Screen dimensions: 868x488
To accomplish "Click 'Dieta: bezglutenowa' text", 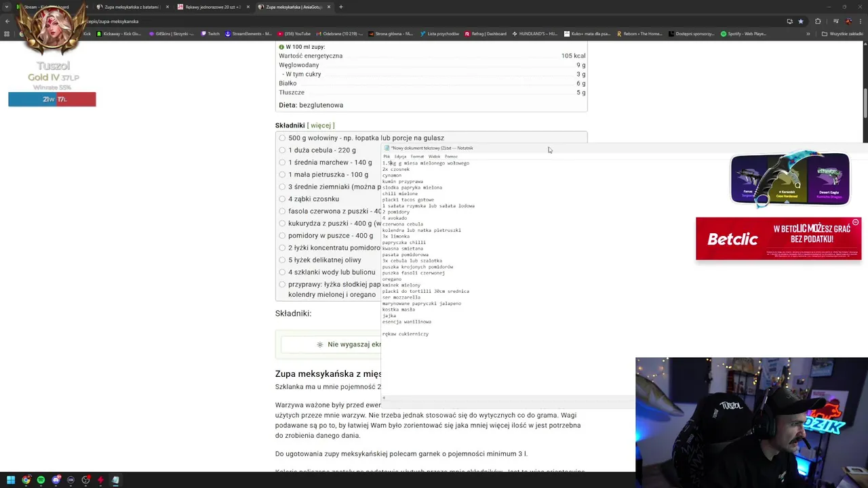I will pyautogui.click(x=311, y=105).
